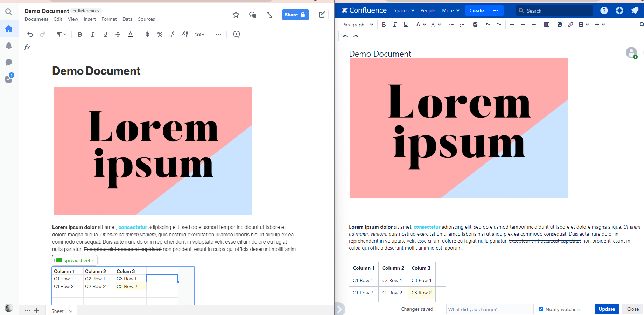This screenshot has width=644, height=315.
Task: Toggle full-screen expand arrows icon
Action: (x=269, y=15)
